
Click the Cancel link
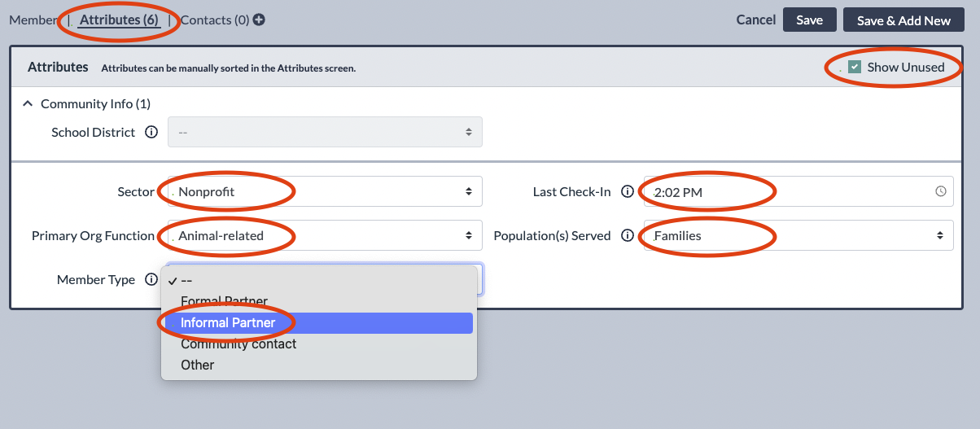pyautogui.click(x=756, y=20)
